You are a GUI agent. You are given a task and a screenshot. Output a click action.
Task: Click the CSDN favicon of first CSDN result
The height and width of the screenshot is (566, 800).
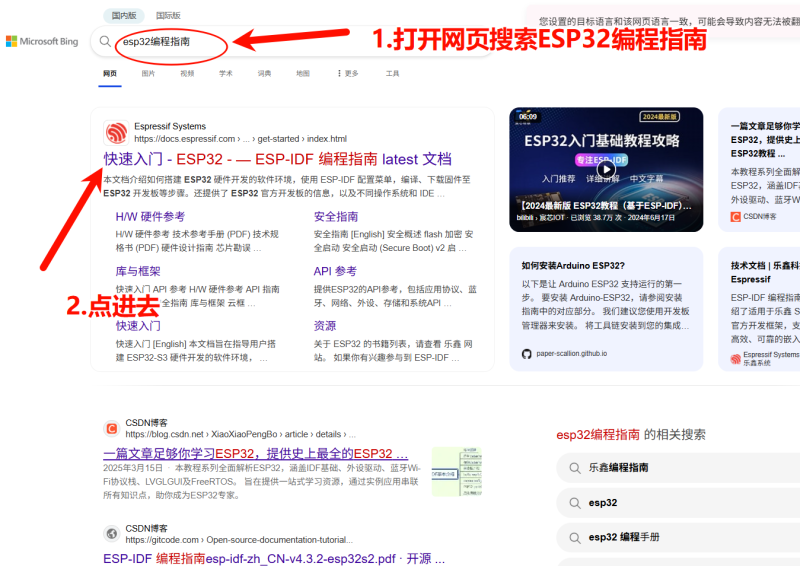click(x=111, y=428)
